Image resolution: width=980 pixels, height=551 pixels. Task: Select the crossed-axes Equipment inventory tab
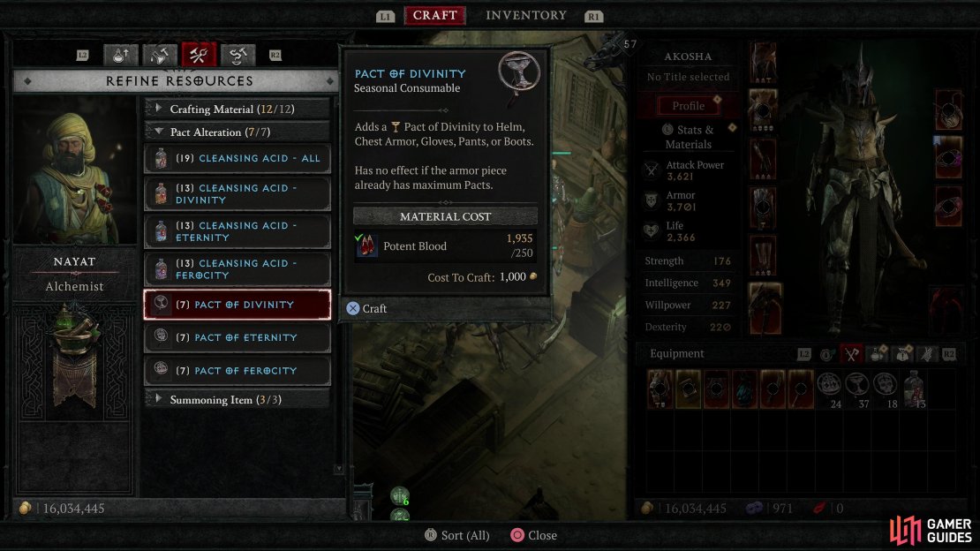[x=851, y=354]
